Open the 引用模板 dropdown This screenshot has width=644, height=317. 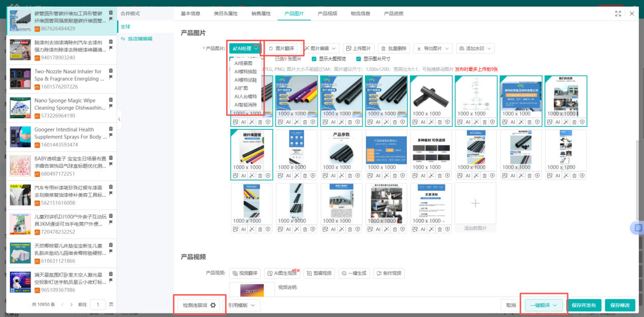click(x=241, y=305)
